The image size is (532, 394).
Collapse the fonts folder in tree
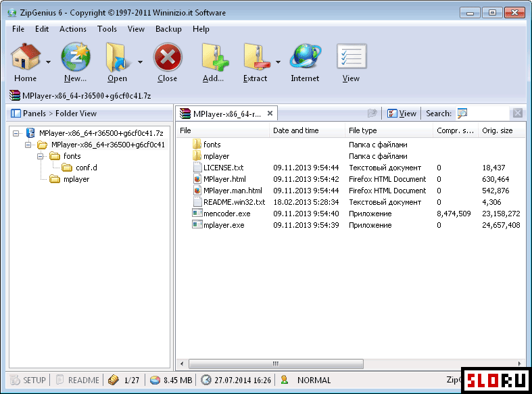point(40,156)
